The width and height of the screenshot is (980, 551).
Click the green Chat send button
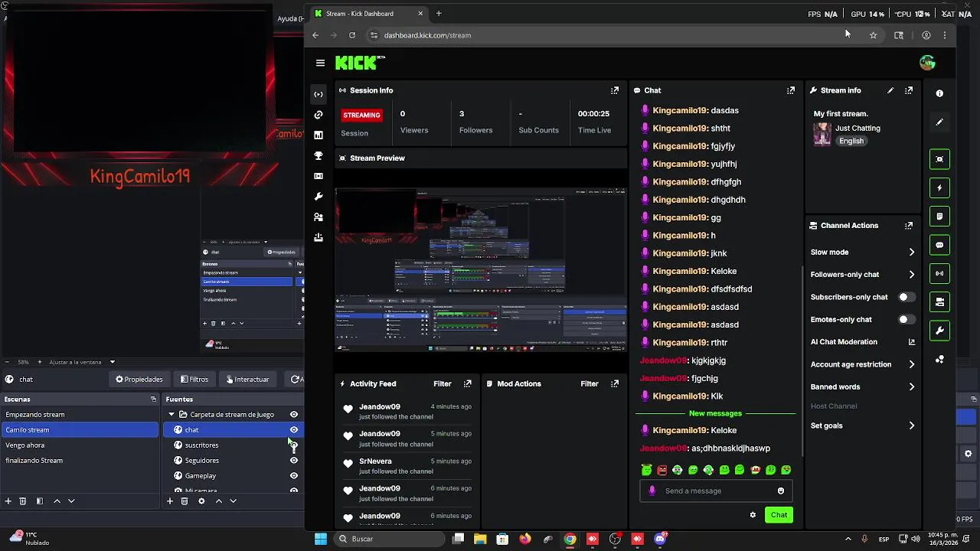coord(779,515)
